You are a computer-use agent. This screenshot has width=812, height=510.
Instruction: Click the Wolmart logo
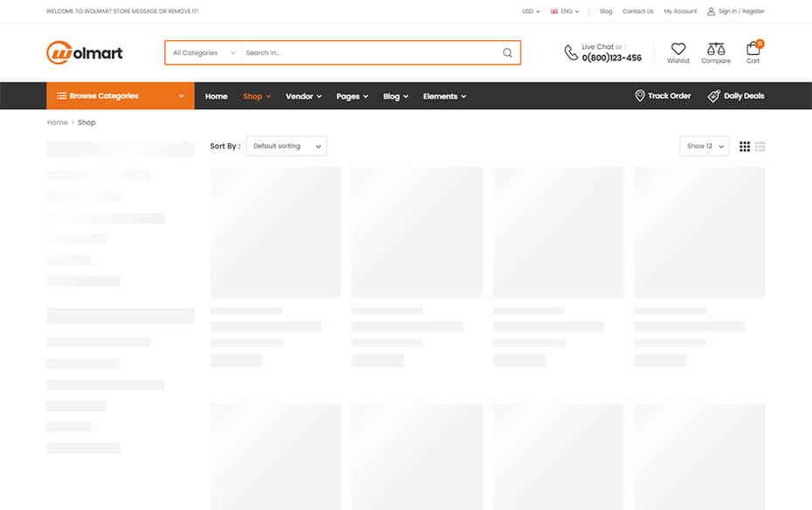85,52
